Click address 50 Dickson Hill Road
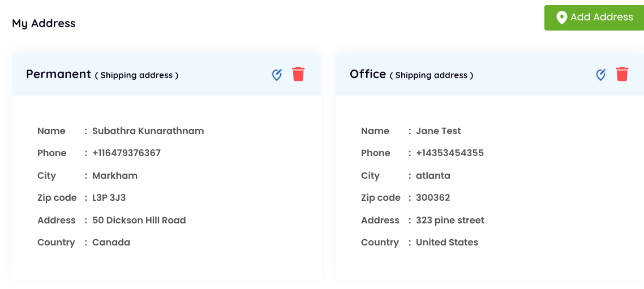 139,220
